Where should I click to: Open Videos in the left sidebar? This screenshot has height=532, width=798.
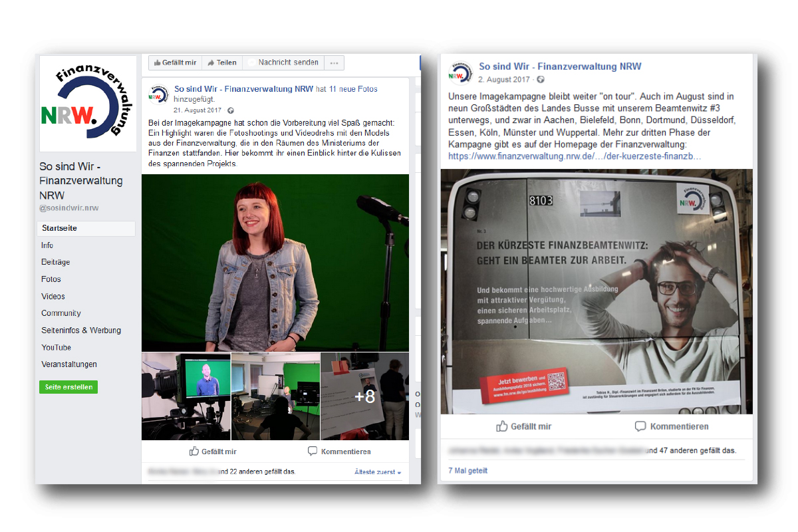(53, 297)
